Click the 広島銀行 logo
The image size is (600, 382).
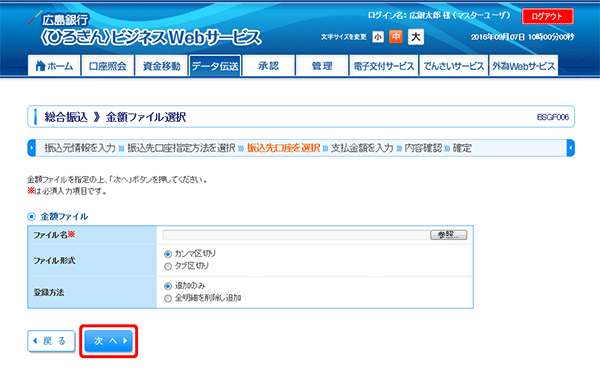[x=58, y=19]
